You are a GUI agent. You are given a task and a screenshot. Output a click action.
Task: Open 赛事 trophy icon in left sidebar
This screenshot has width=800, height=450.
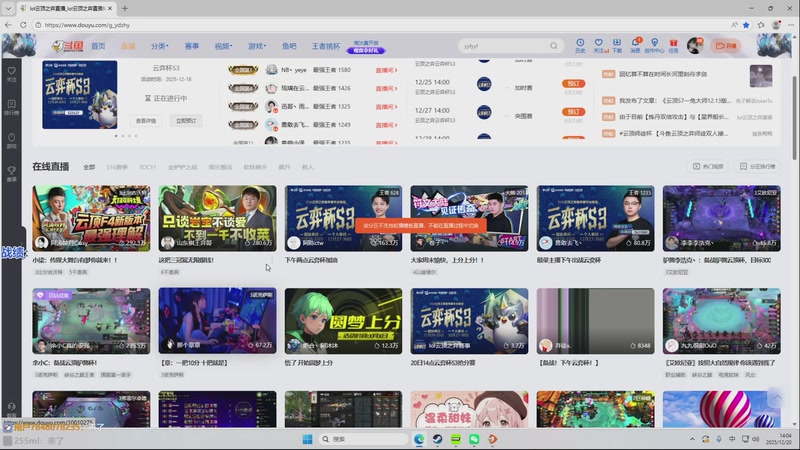[x=12, y=173]
